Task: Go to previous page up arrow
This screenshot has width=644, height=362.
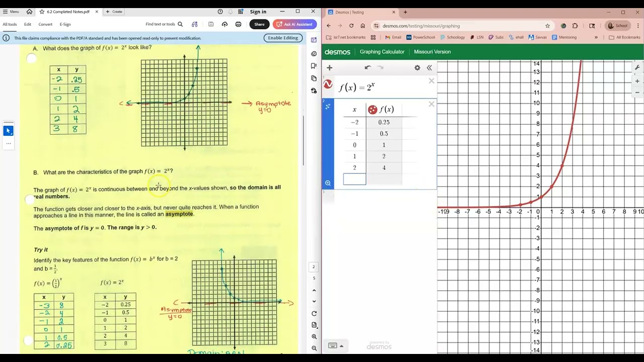Action: point(314,290)
